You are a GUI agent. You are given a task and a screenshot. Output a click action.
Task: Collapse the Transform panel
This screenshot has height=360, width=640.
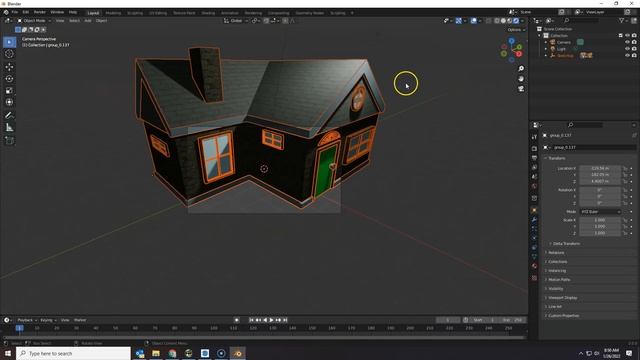pos(556,158)
